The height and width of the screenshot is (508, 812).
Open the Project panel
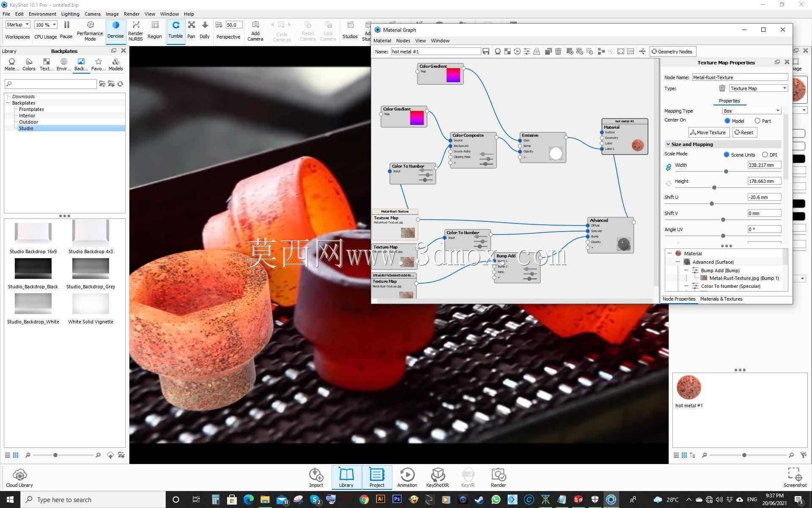coord(377,477)
